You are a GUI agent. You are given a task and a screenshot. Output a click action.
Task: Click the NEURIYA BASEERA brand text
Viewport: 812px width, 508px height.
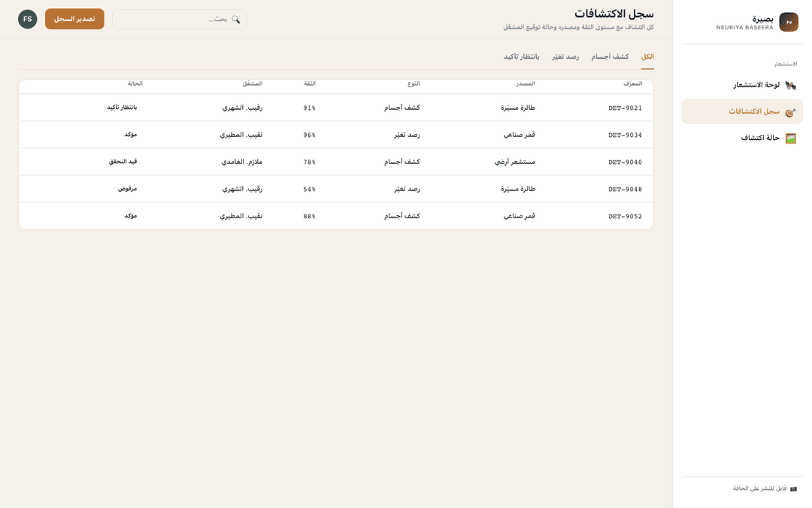[x=744, y=28]
